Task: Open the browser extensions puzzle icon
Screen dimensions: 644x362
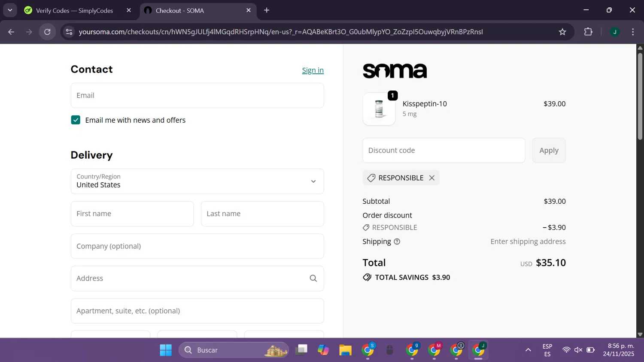Action: tap(588, 32)
